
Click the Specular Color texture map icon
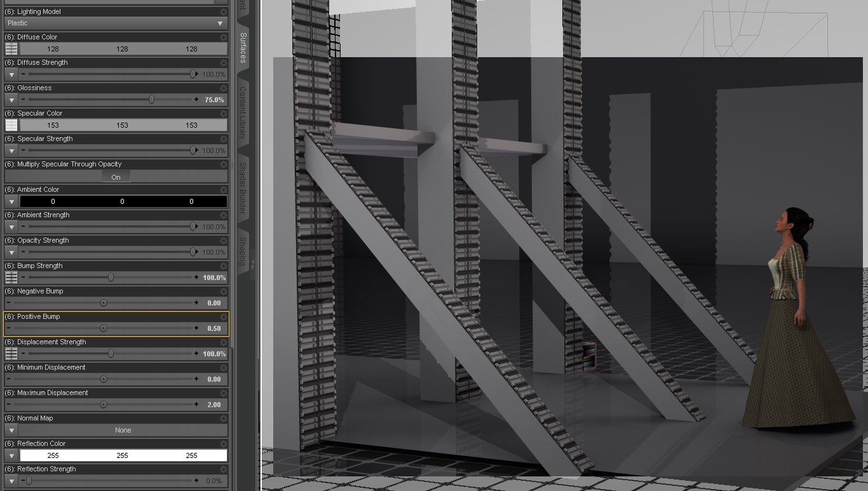coord(11,125)
